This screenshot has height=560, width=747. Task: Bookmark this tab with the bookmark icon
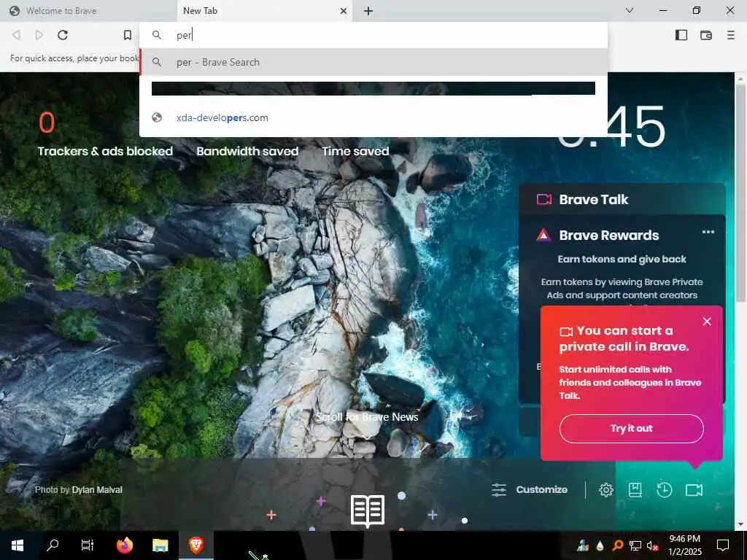point(127,35)
